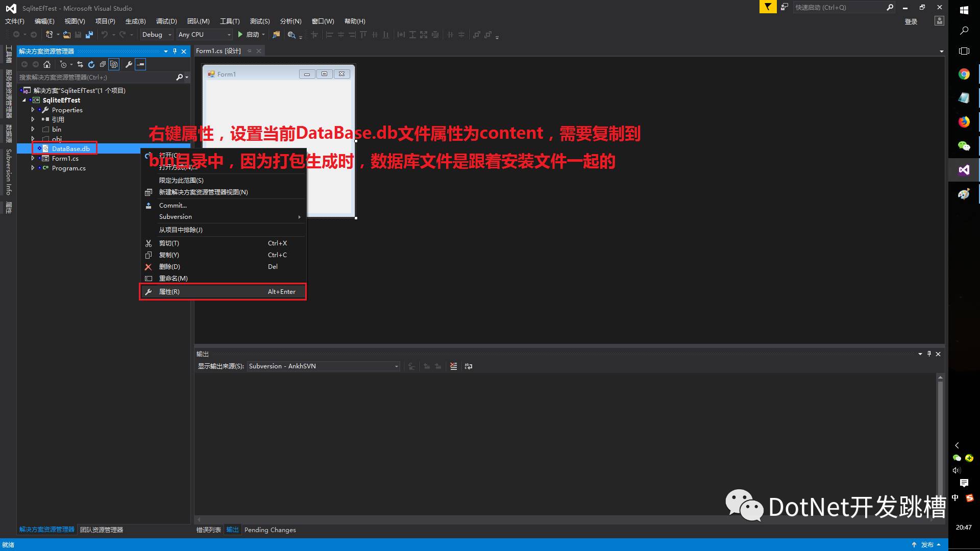Click the 启动 start debugging button
This screenshot has width=980, height=551.
point(249,35)
